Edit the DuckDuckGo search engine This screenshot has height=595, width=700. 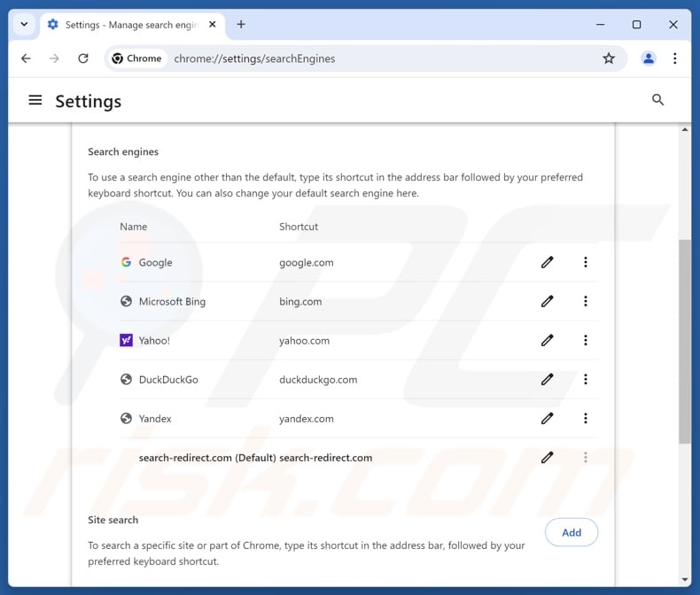click(x=548, y=379)
